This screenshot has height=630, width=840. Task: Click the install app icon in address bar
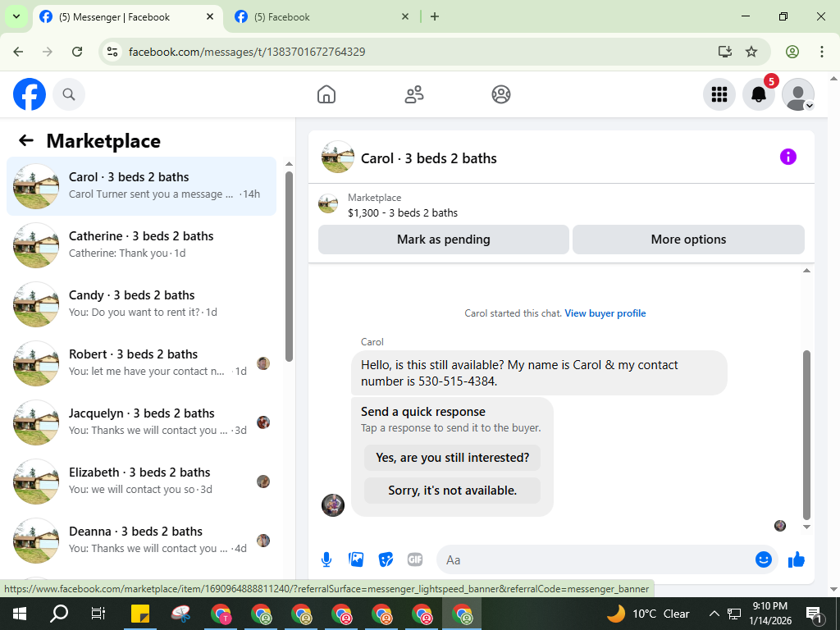[x=725, y=52]
